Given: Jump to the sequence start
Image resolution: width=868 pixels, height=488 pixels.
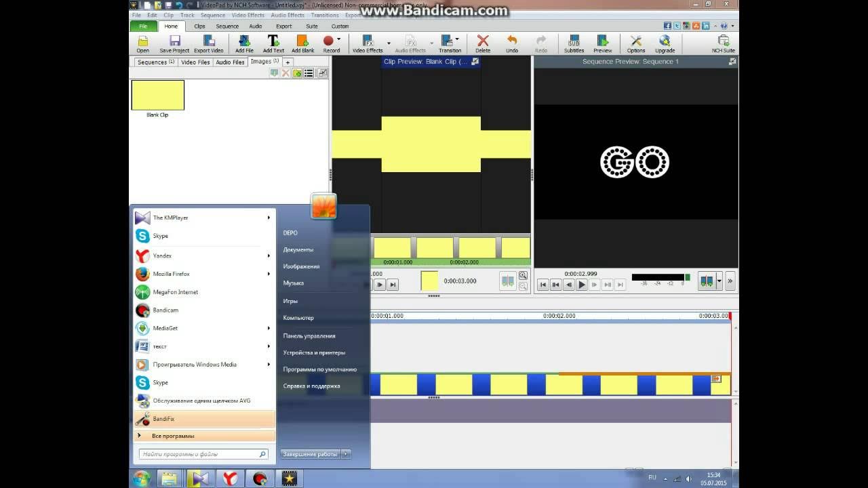Looking at the screenshot, I should [542, 285].
